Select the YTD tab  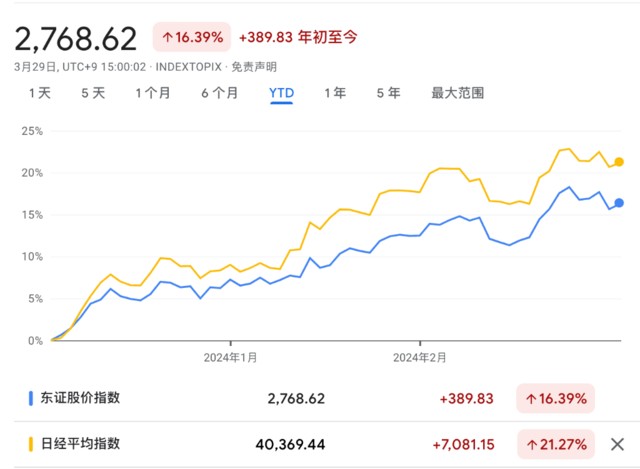pyautogui.click(x=281, y=93)
